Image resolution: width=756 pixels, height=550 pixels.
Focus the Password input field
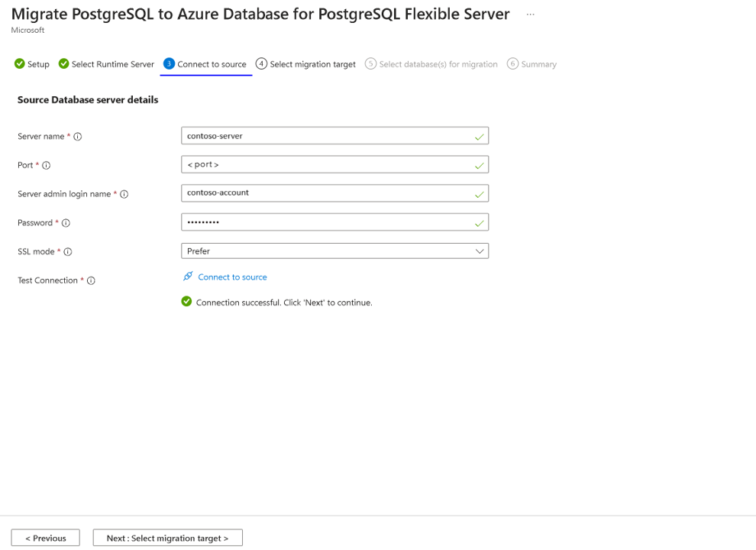click(334, 222)
